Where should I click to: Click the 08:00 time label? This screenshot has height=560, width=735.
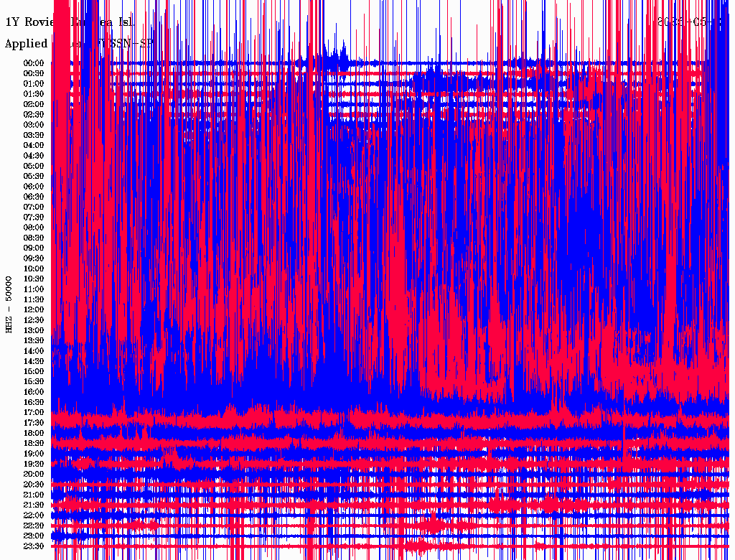click(x=34, y=228)
